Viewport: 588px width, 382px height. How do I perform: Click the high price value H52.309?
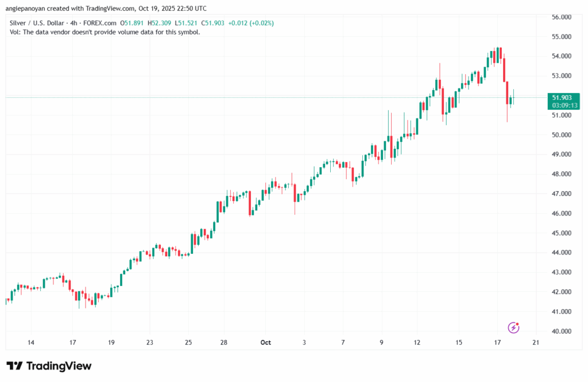(164, 23)
